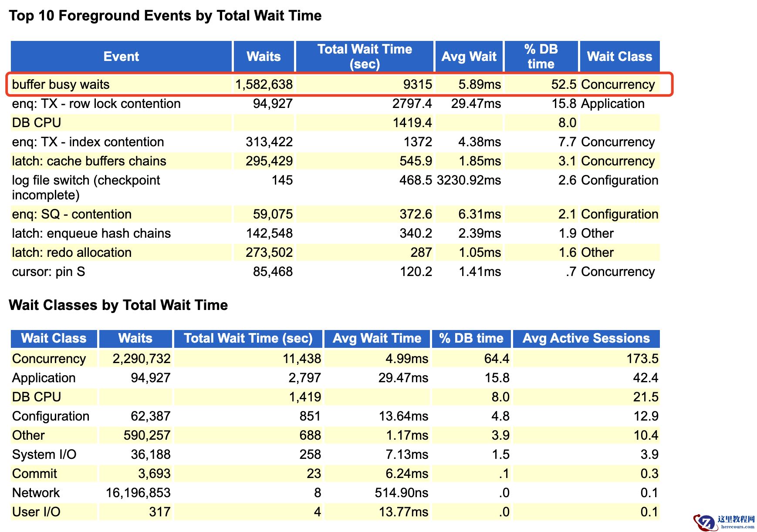Click the 'Top 10 Foreground Events' heading

pos(165,16)
